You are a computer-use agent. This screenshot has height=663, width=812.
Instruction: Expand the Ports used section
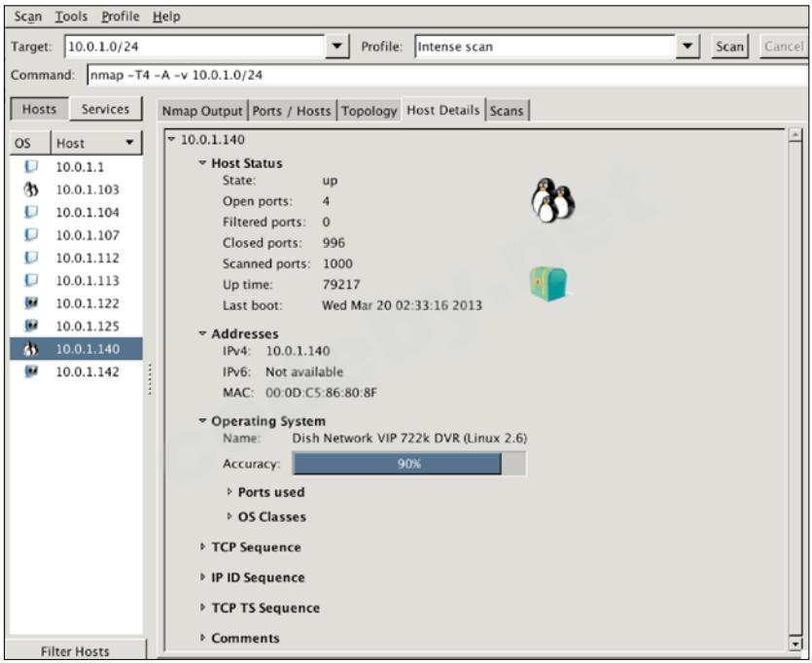(229, 492)
